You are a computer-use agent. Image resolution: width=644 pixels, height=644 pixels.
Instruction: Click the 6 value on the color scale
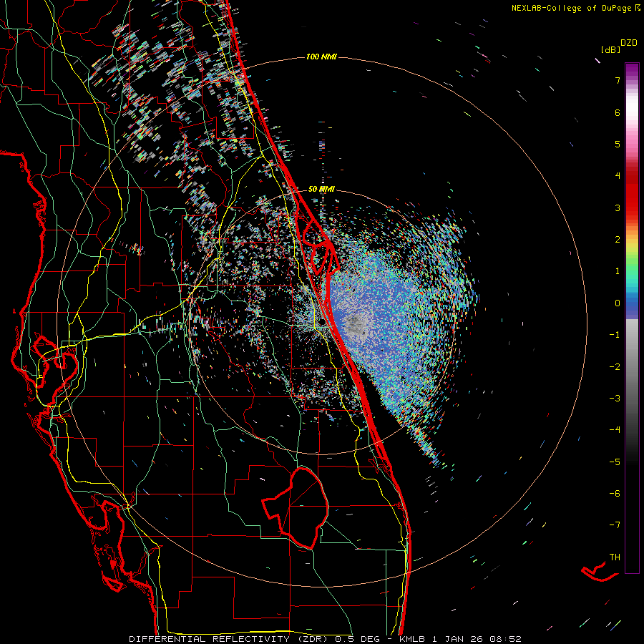click(618, 112)
